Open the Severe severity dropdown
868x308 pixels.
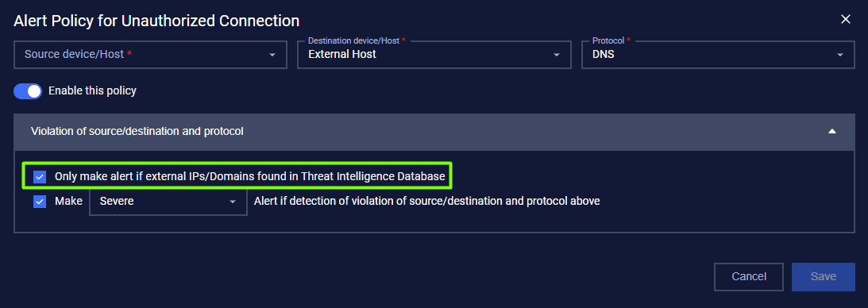[x=168, y=202]
